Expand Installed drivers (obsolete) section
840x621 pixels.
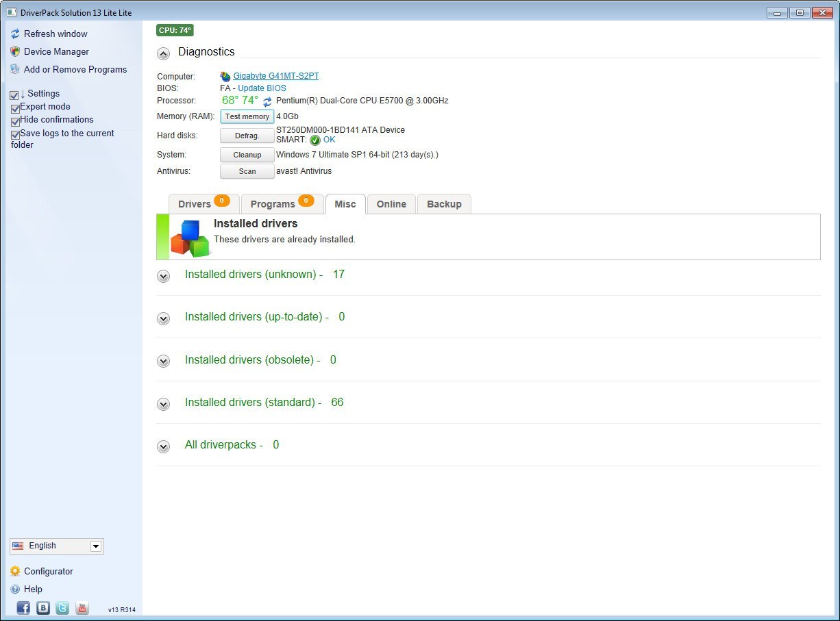click(x=163, y=361)
